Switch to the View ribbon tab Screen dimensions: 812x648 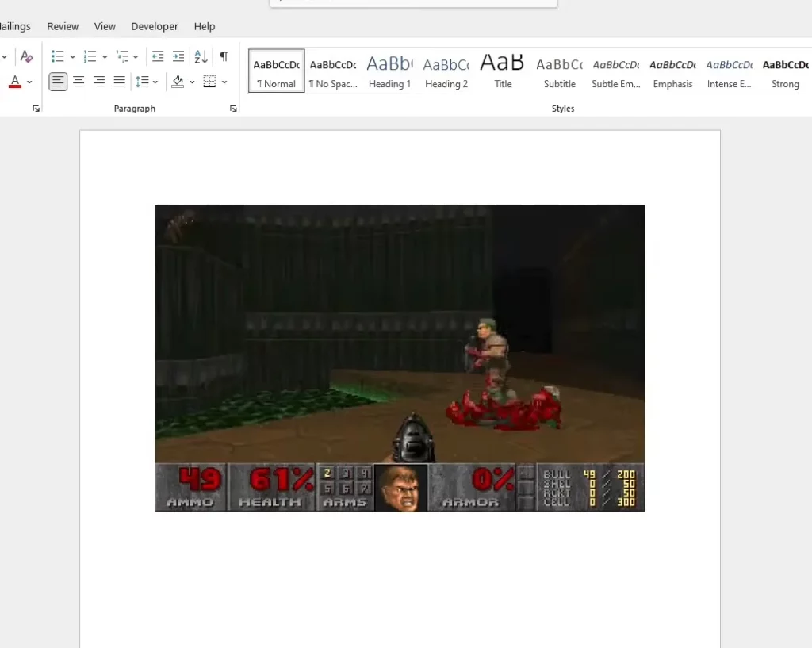point(105,26)
